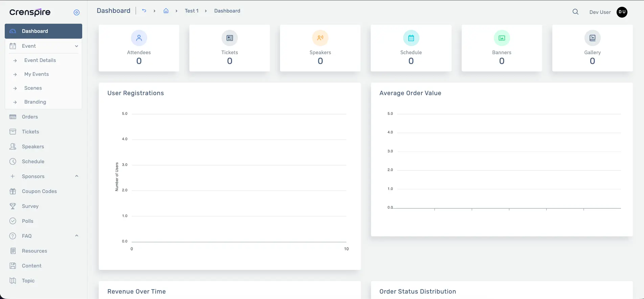Open Content page
The width and height of the screenshot is (644, 299).
click(32, 266)
